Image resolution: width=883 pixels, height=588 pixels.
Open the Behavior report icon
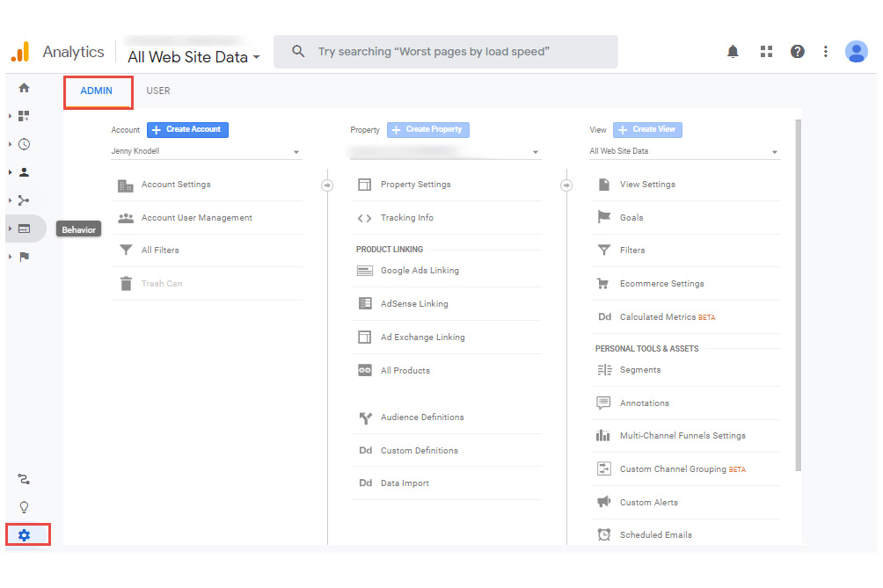point(25,229)
